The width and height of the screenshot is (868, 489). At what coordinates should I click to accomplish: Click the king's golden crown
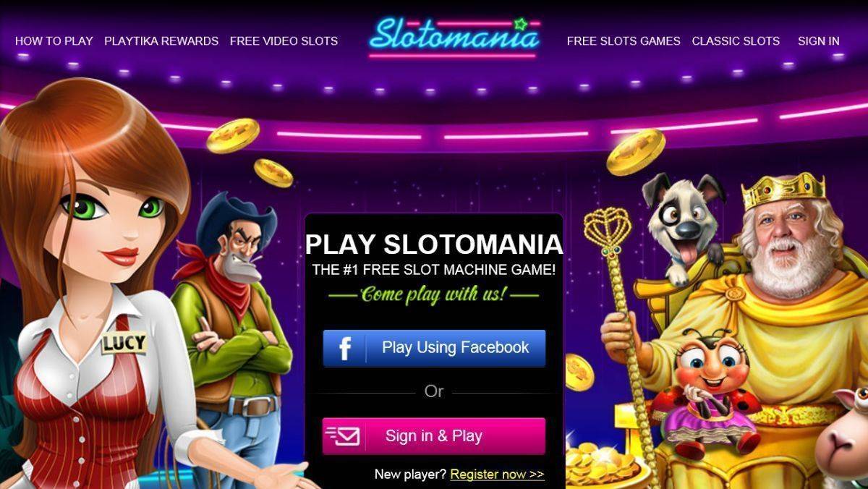(x=783, y=188)
